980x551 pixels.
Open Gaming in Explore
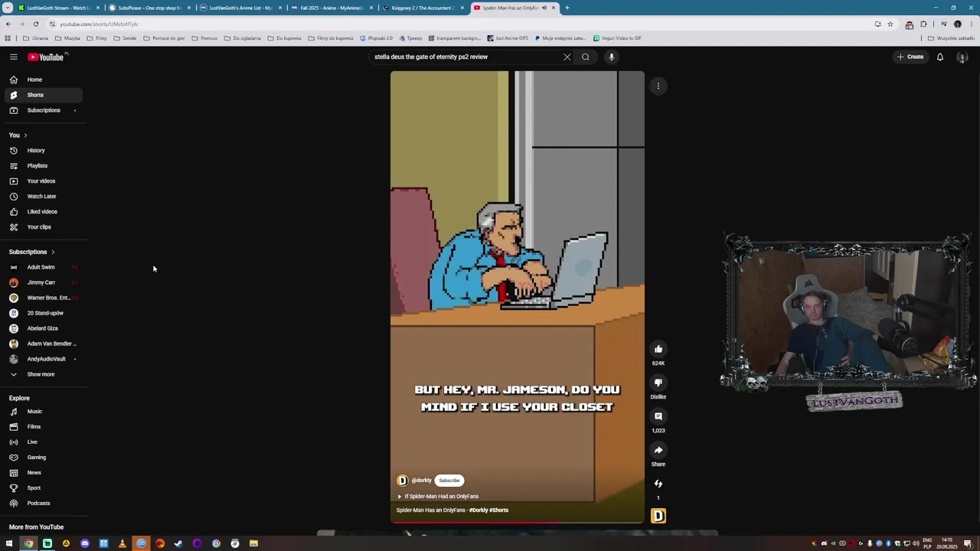42,458
